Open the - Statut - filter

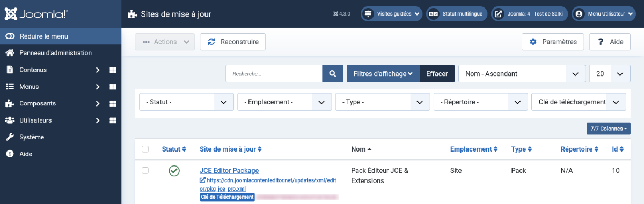pyautogui.click(x=186, y=102)
